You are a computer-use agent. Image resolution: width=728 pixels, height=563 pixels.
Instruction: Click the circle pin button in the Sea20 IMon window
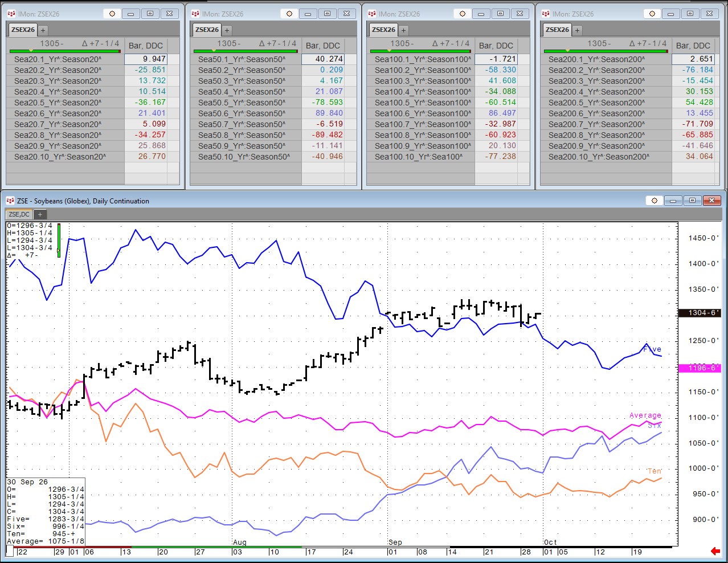coord(112,14)
